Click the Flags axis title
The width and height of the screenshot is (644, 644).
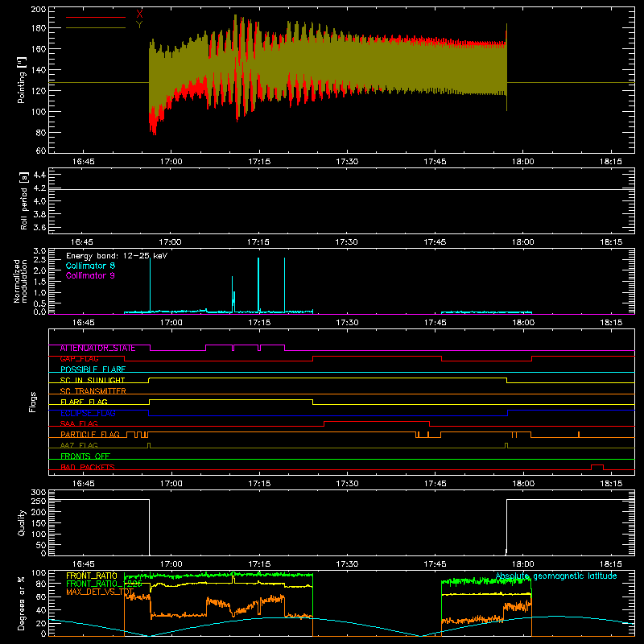pos(32,402)
